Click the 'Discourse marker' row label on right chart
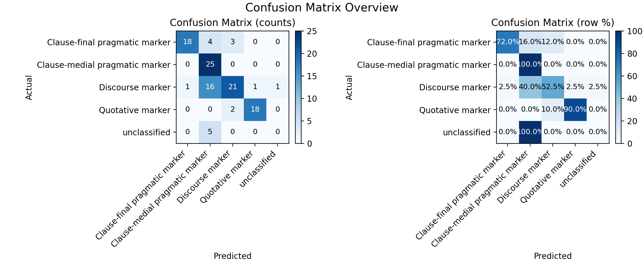 [x=455, y=87]
